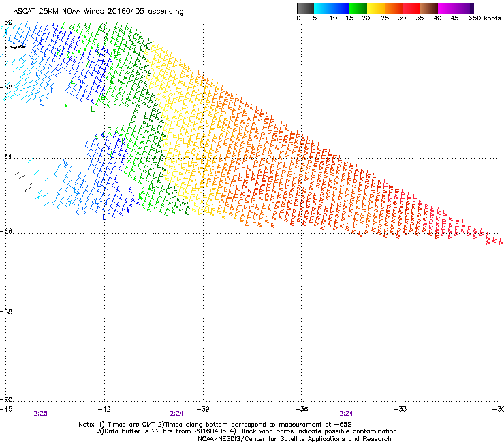504x443 pixels.
Task: Click the yellow 20-25 knots legend swatch
Action: point(376,8)
